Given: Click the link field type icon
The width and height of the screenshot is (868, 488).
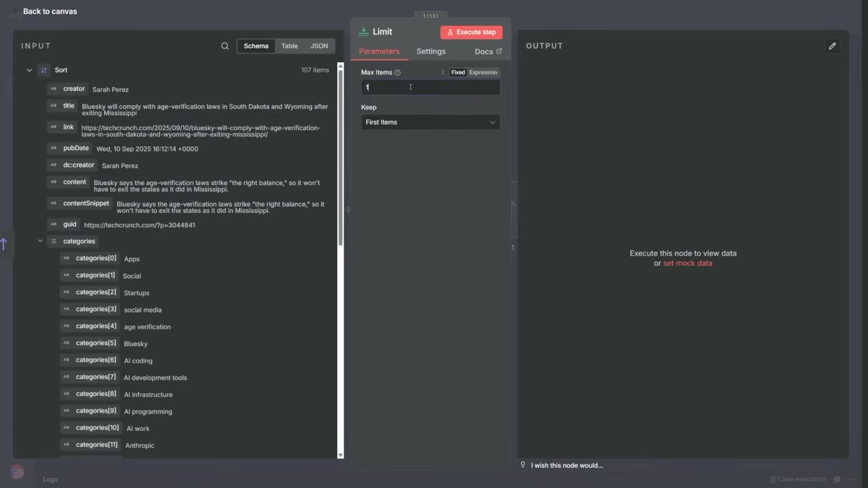Looking at the screenshot, I should tap(54, 127).
